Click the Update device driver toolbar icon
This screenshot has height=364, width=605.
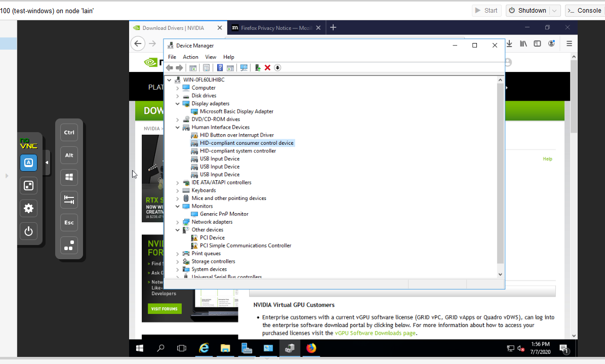click(258, 68)
